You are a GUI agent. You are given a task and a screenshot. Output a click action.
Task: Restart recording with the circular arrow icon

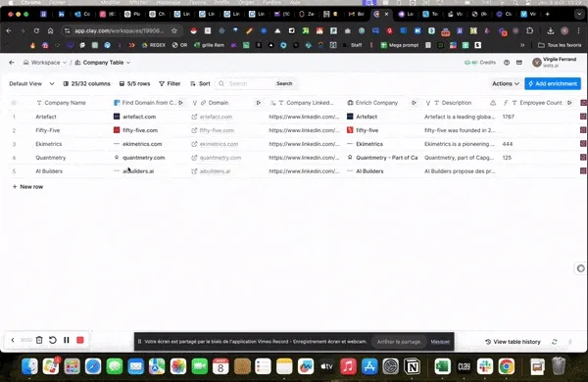[x=53, y=340]
